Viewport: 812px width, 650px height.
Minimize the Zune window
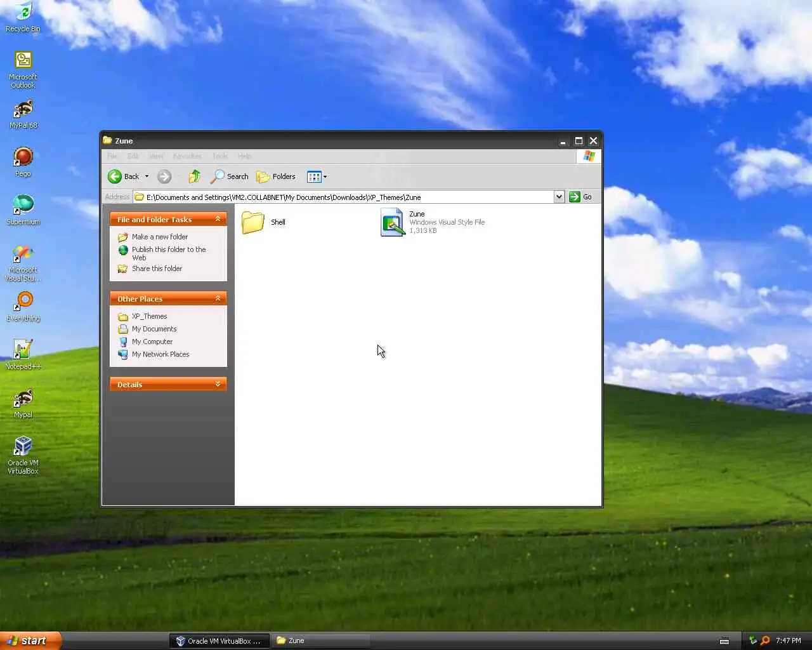(563, 141)
